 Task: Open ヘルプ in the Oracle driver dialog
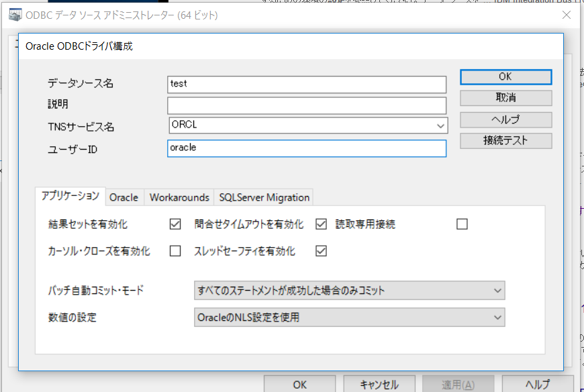(505, 119)
